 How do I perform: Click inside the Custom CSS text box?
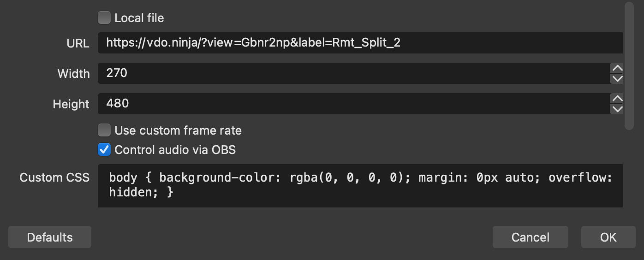pyautogui.click(x=360, y=185)
